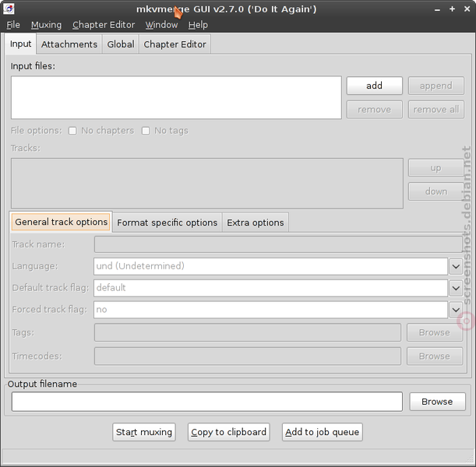The height and width of the screenshot is (467, 476).
Task: Switch to the Attachments tab
Action: coord(69,44)
